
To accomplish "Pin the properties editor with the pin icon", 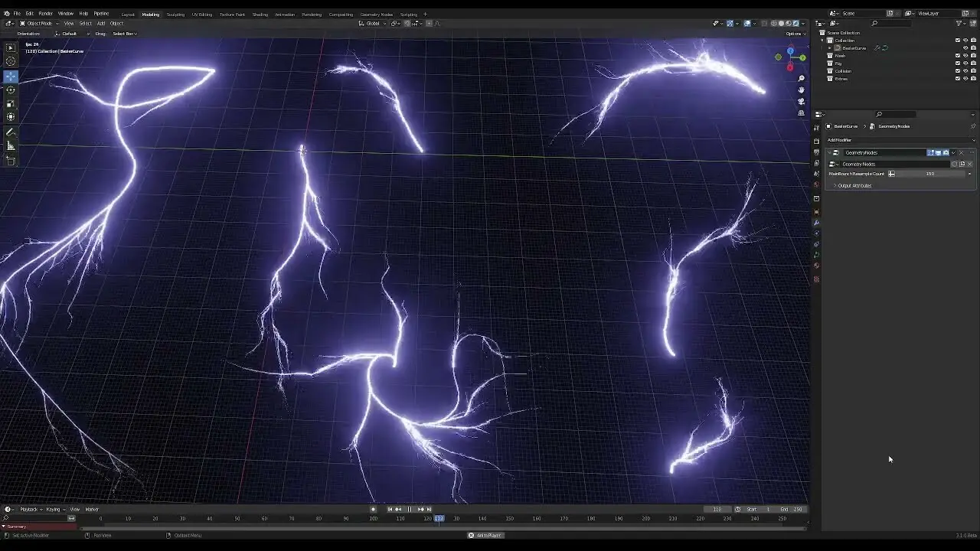I will tap(973, 126).
